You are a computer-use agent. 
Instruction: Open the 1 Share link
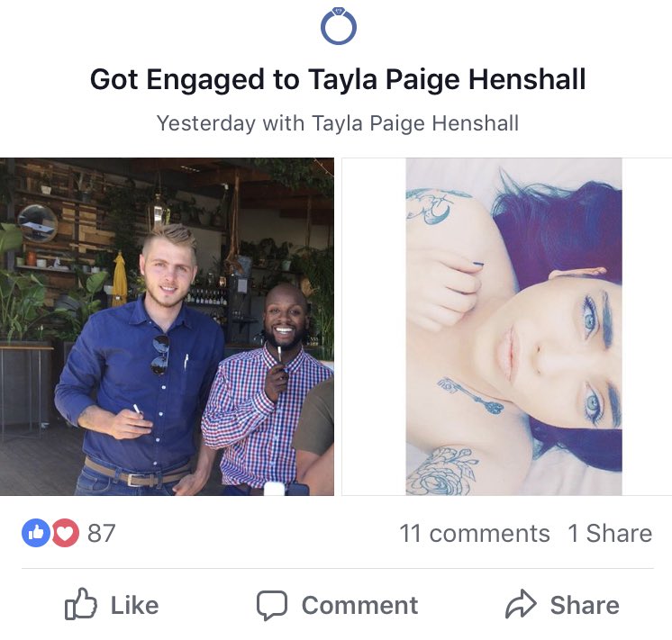pyautogui.click(x=610, y=533)
